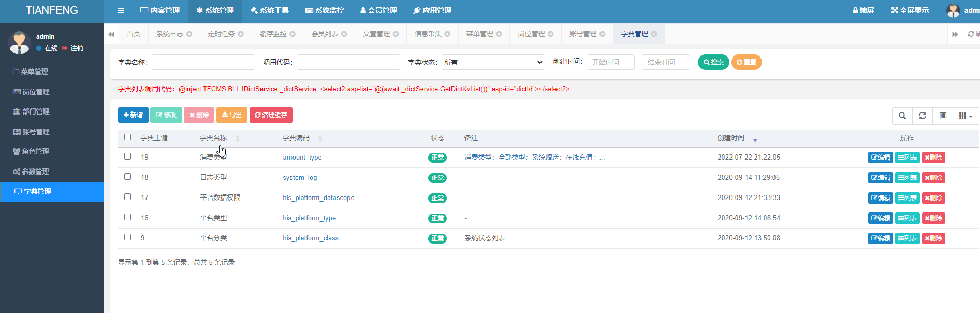
Task: Toggle the hamburger sidebar menu icon
Action: [121, 11]
